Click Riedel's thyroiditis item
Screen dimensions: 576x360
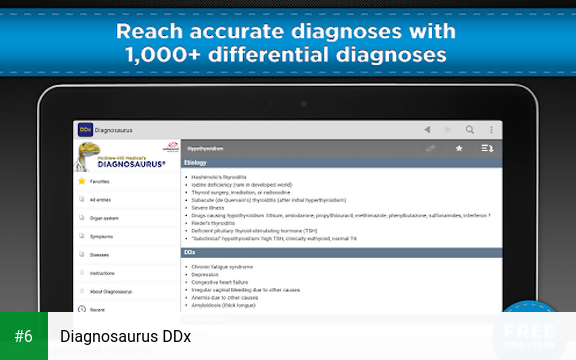point(213,223)
